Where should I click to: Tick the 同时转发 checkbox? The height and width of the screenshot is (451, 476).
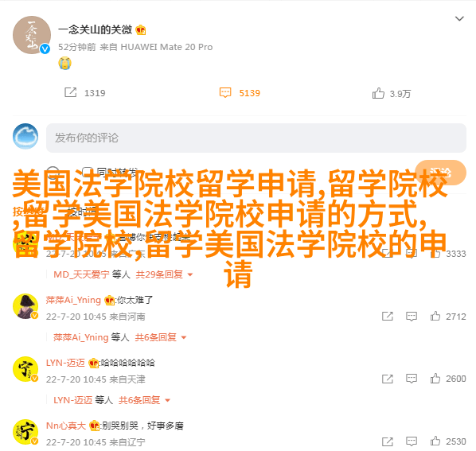coord(88,172)
